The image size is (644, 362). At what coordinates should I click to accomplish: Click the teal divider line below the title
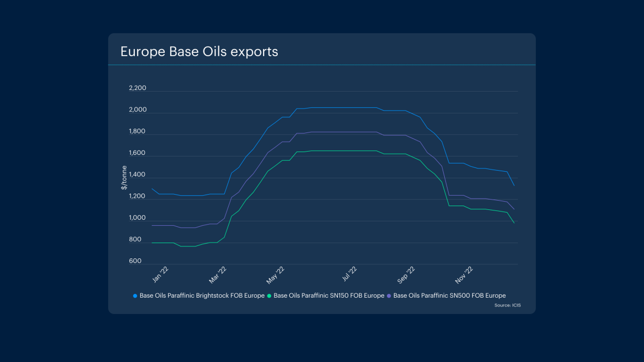point(322,64)
